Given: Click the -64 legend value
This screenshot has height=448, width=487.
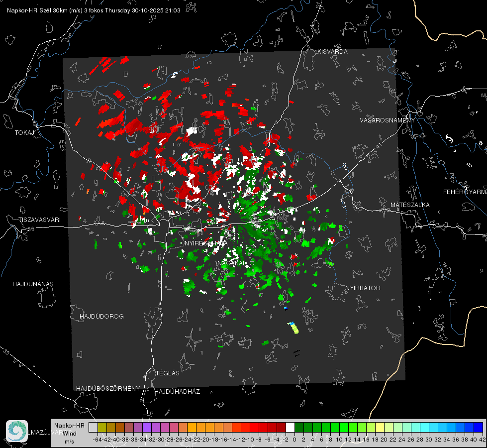Looking at the screenshot, I should click(x=97, y=440).
